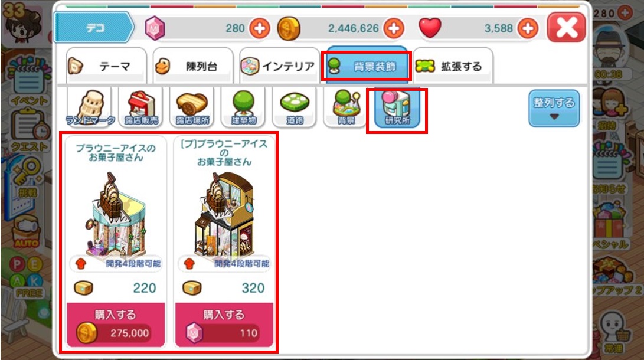Close the デコ shop window
Viewport: 644px width, 360px height.
pos(566,28)
